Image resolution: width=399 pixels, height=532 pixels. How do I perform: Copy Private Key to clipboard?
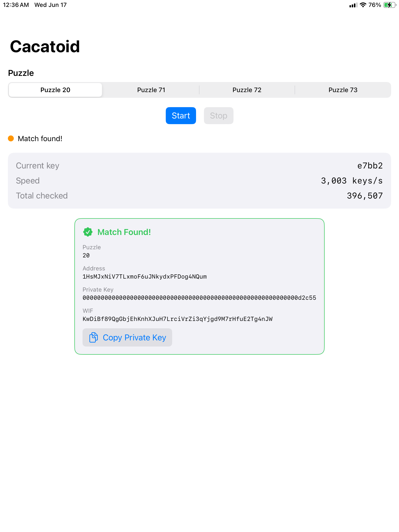coord(127,337)
